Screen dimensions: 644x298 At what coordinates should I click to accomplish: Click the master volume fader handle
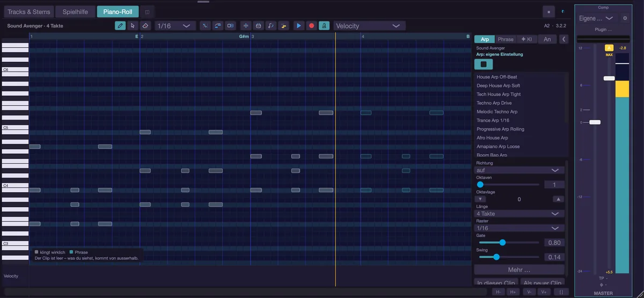(595, 122)
